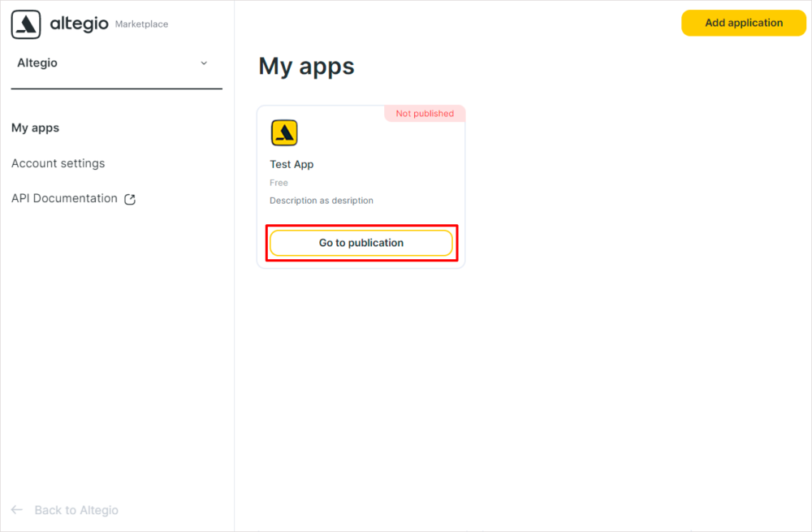Screen dimensions: 812x532
Task: Expand the Altegio account dropdown
Action: coord(116,63)
